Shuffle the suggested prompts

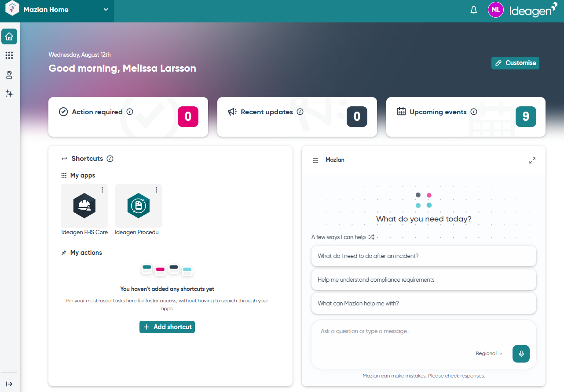tap(372, 237)
